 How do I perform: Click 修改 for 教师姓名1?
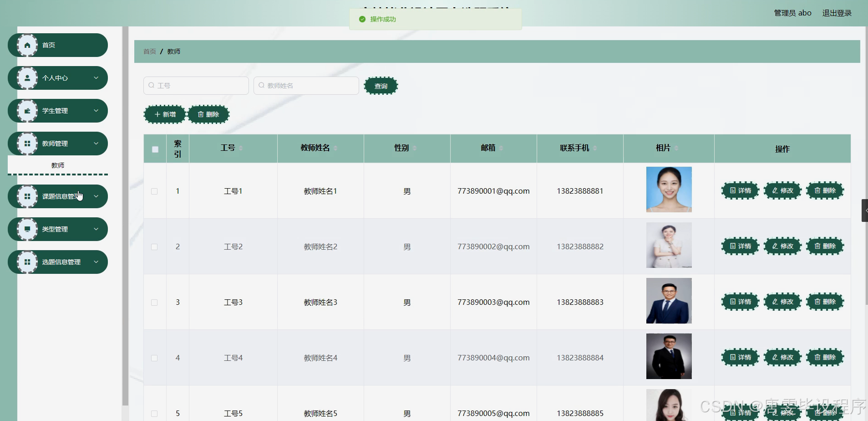tap(783, 190)
